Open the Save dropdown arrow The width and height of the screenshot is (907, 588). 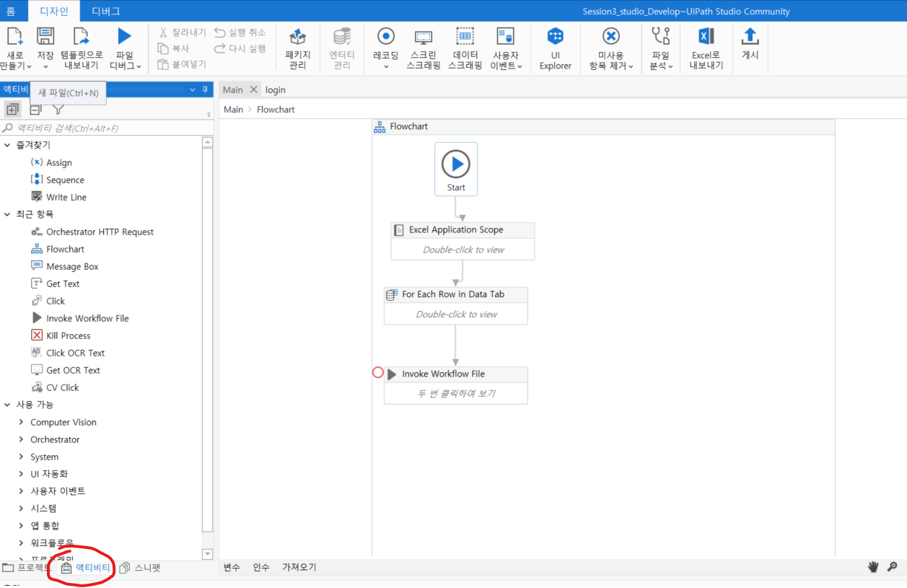click(x=45, y=66)
